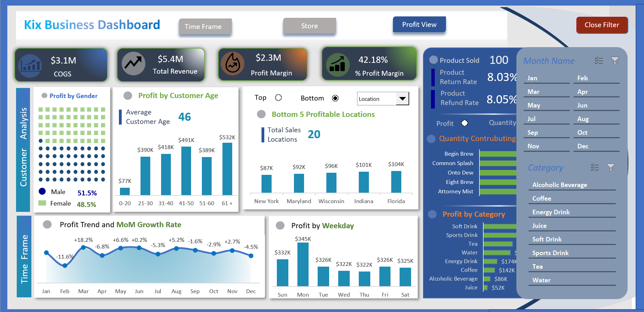Click the Profit Margin flame icon

(233, 64)
